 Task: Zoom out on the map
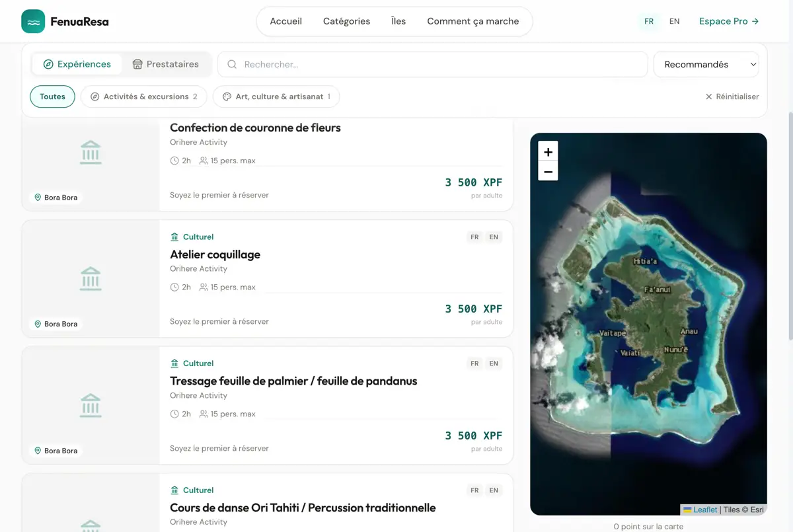(x=548, y=171)
